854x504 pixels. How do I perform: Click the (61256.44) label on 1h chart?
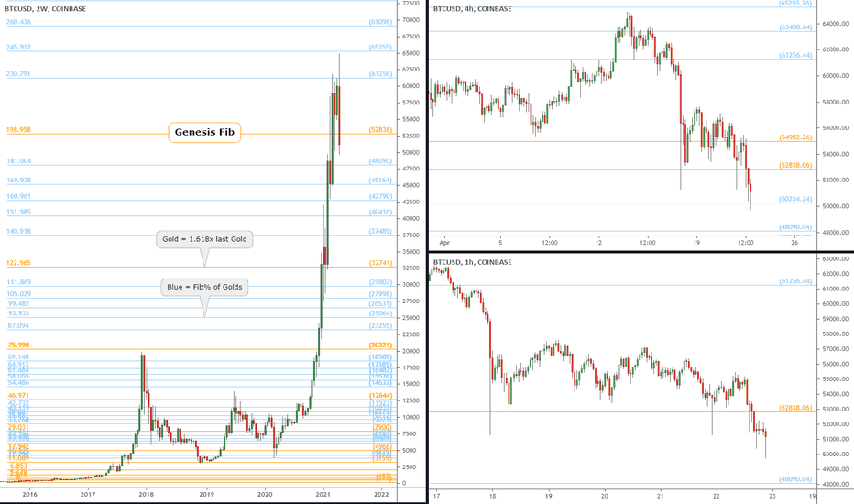click(x=795, y=281)
